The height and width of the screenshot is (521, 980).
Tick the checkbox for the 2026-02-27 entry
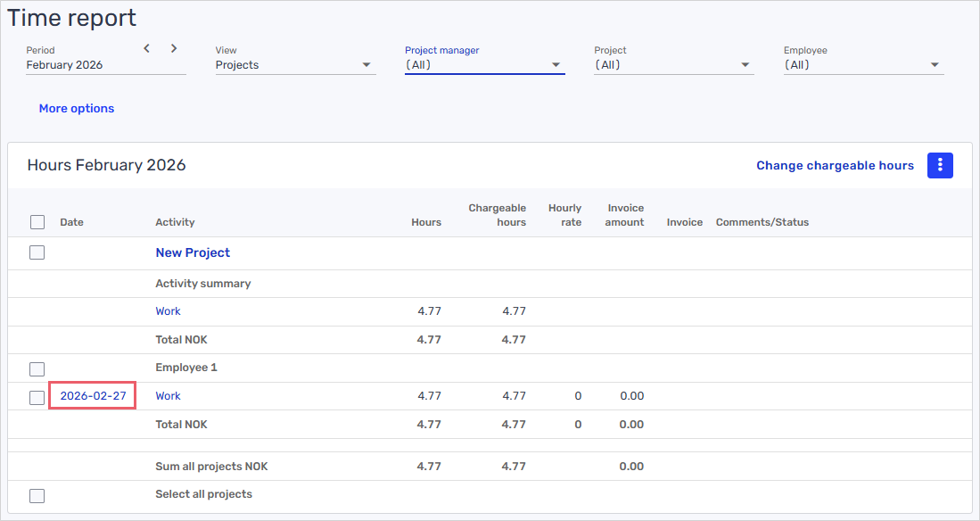click(37, 397)
